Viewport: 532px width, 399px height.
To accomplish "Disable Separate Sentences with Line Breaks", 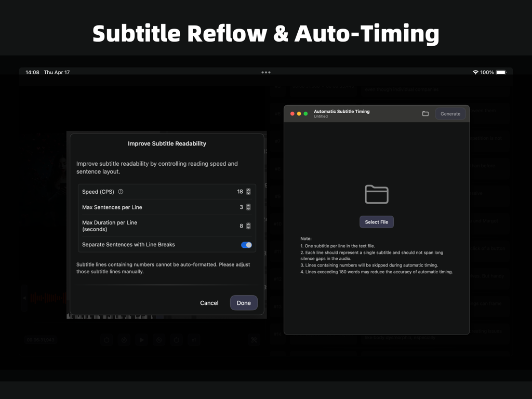I will coord(246,245).
